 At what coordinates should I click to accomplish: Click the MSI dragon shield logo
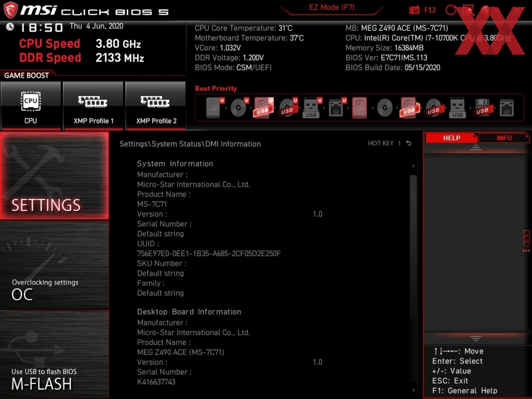click(x=11, y=10)
